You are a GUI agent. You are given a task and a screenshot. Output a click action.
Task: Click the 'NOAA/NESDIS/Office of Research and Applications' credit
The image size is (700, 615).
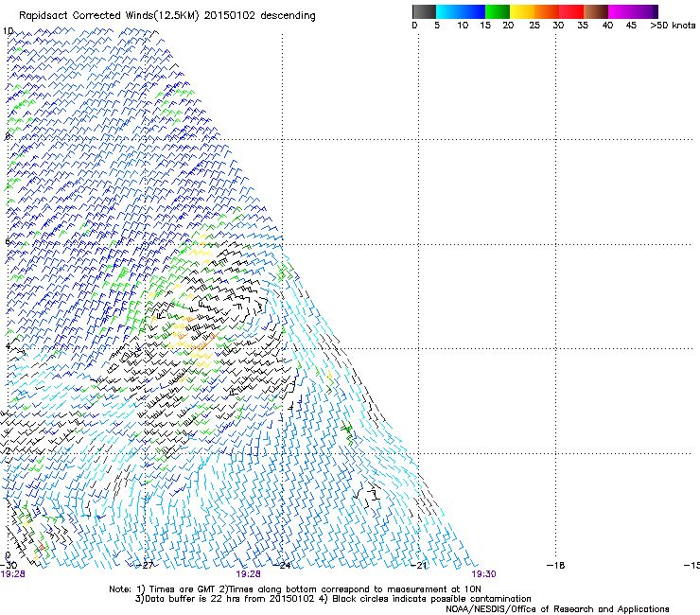click(x=557, y=609)
